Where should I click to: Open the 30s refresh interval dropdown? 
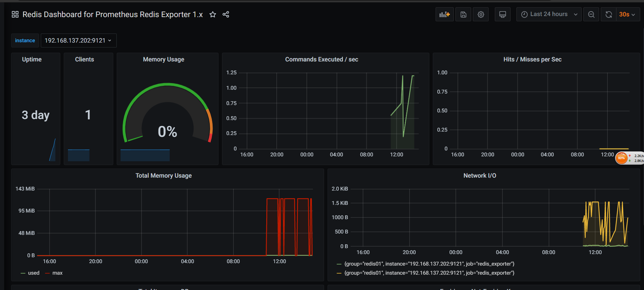pos(628,14)
